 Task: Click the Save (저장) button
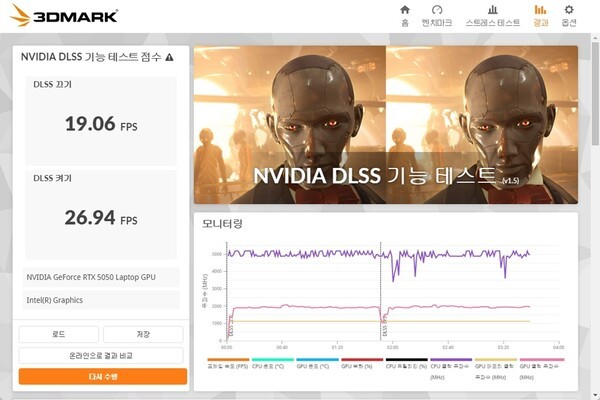click(144, 335)
